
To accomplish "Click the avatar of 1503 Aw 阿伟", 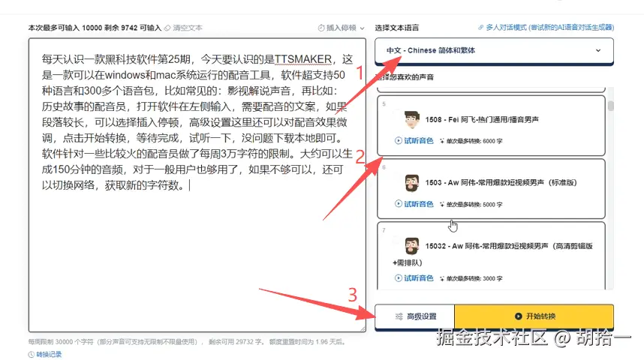I will point(411,183).
